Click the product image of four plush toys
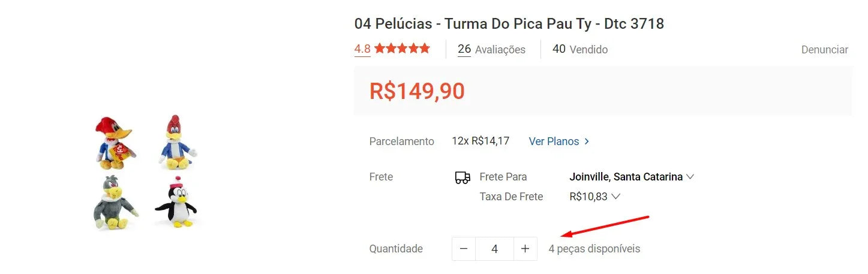The height and width of the screenshot is (274, 868). click(146, 172)
